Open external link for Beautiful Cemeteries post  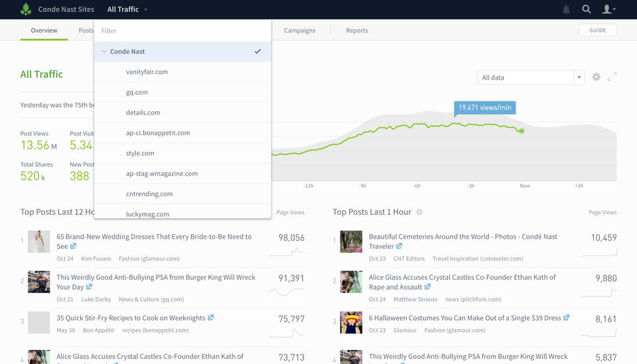(399, 247)
